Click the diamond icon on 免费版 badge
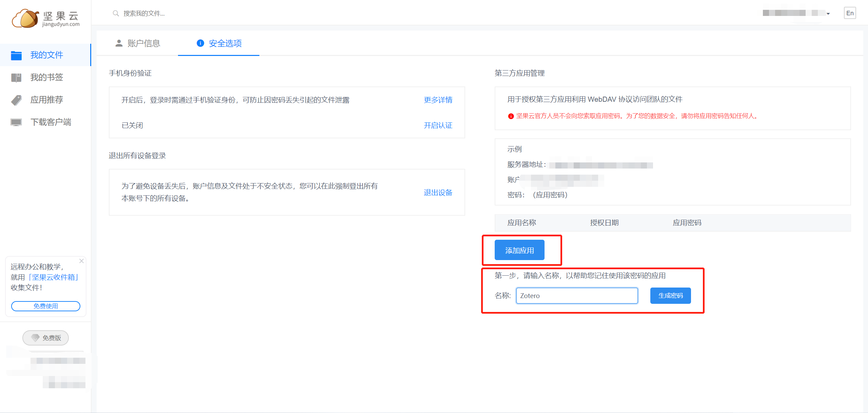Screen dimensions: 868x413 (x=35, y=338)
